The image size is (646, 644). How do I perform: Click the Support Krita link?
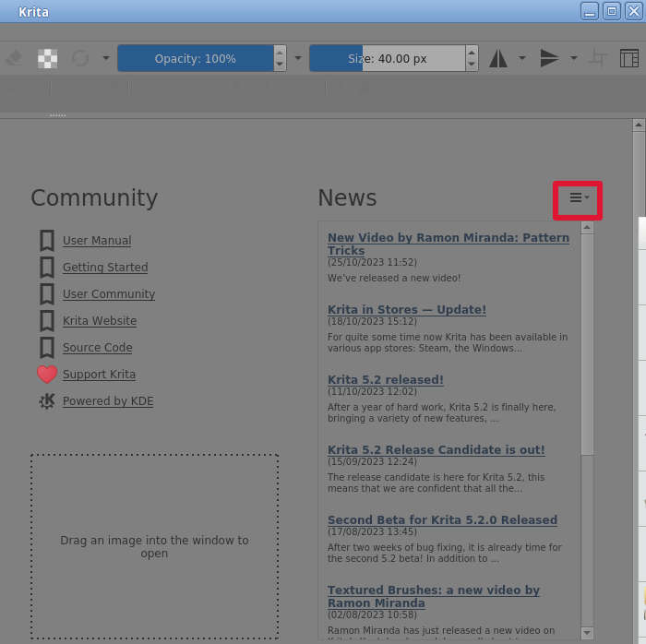click(99, 375)
